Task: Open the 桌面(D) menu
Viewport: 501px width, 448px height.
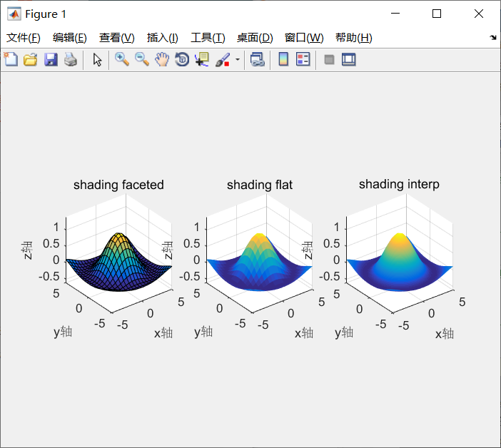Action: [255, 38]
